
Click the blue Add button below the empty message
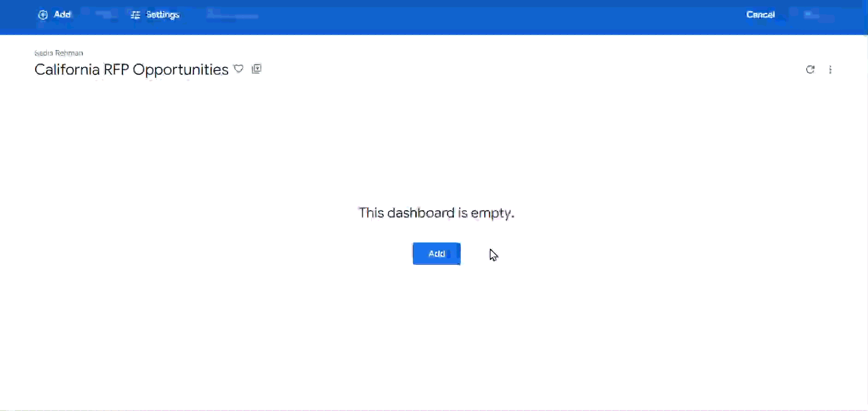point(436,253)
